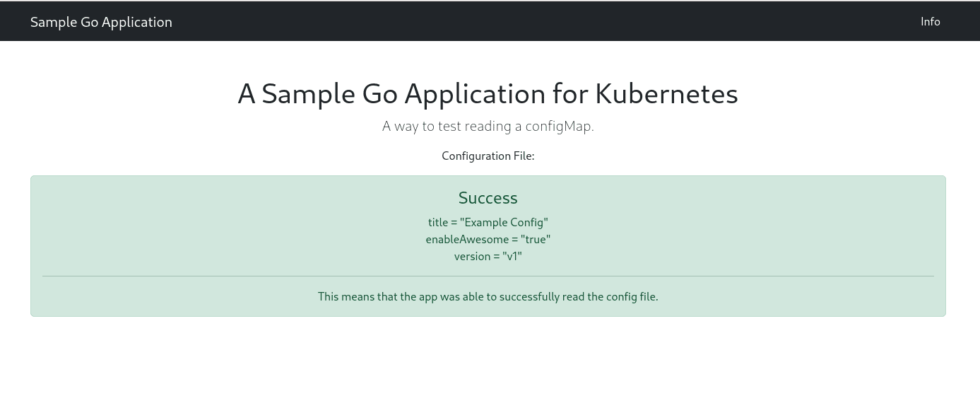
Task: Click the "v1" version value
Action: pyautogui.click(x=512, y=257)
